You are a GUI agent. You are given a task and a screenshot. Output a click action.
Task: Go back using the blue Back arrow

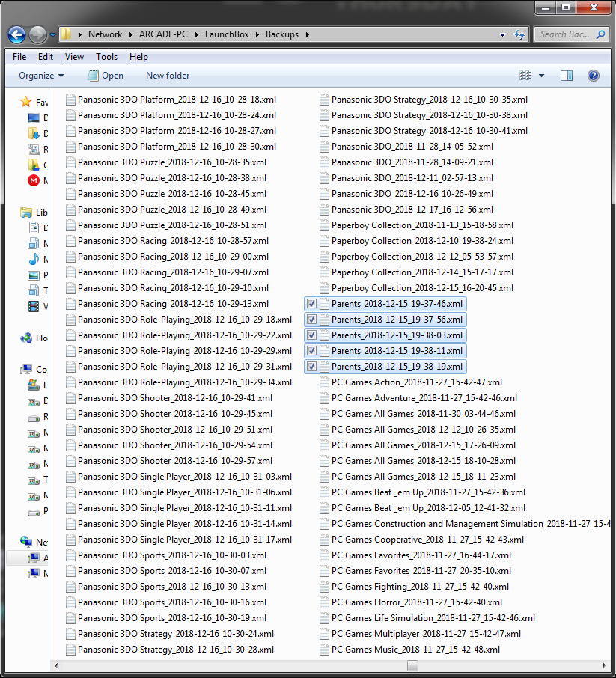click(x=17, y=34)
